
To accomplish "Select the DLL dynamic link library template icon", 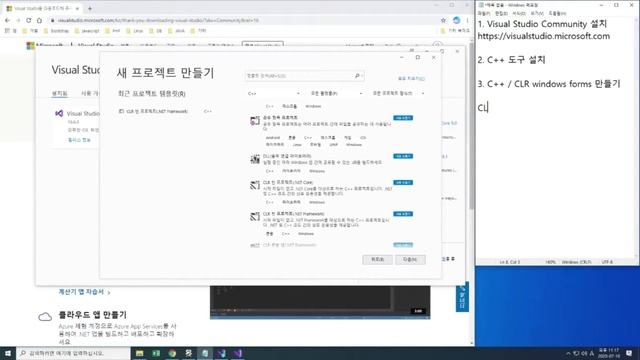I will (x=255, y=159).
